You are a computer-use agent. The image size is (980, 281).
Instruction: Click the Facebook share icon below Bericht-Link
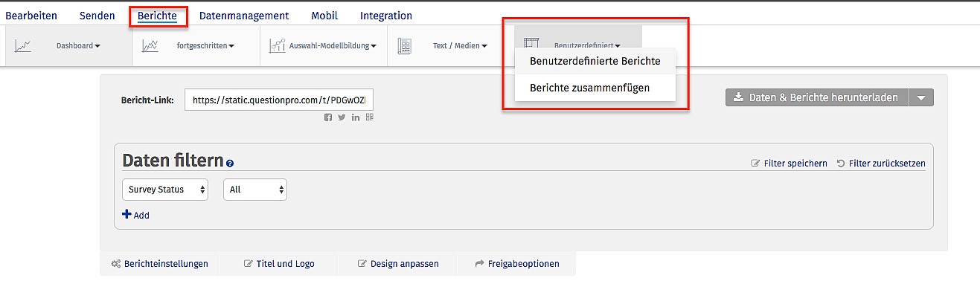click(x=328, y=117)
